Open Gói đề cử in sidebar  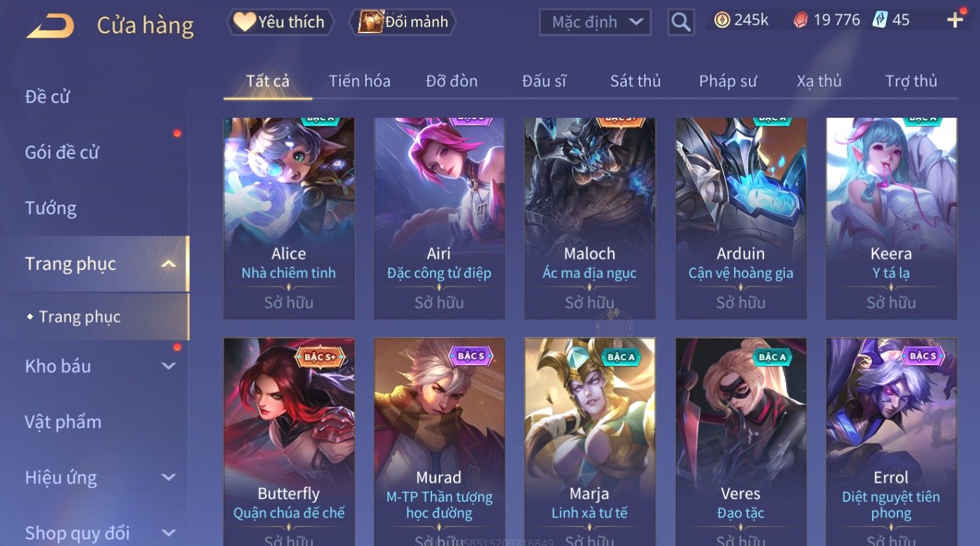pyautogui.click(x=62, y=152)
